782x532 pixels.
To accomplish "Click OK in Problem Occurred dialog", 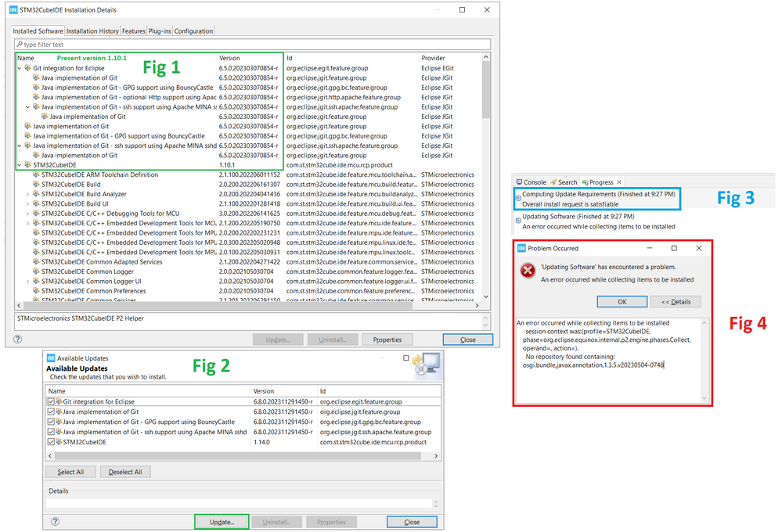I will pyautogui.click(x=622, y=302).
